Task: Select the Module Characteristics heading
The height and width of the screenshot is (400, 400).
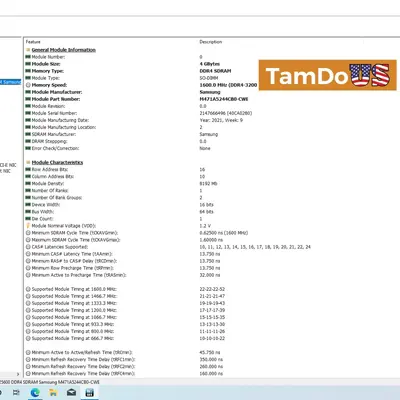Action: pyautogui.click(x=57, y=162)
